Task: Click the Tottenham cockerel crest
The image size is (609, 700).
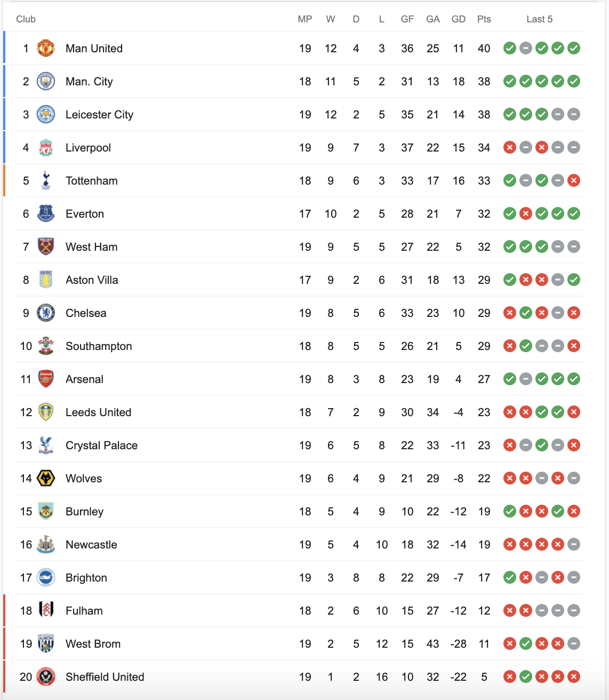Action: point(46,180)
